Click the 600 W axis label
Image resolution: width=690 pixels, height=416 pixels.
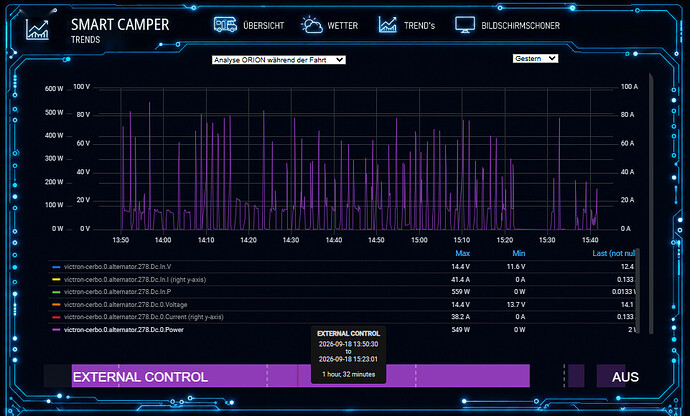pos(54,88)
